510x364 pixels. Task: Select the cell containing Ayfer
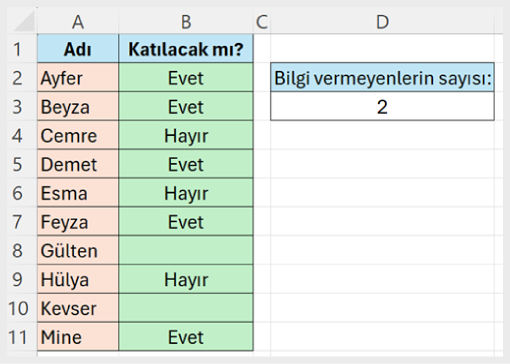click(78, 78)
